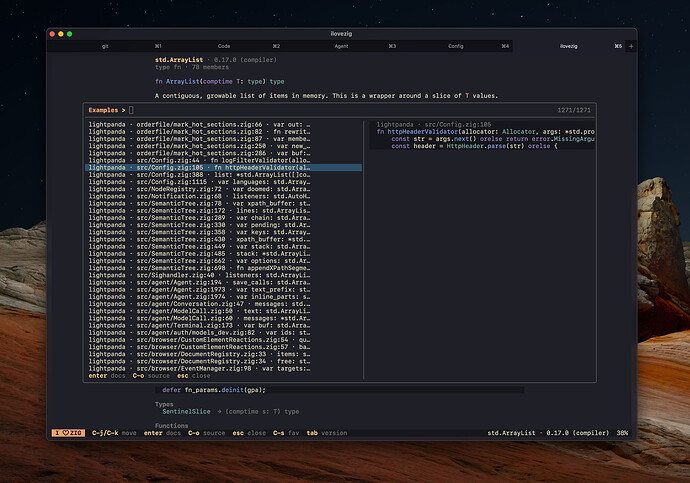Screen dimensions: 690x483
Task: Select SemanticTree.zig:78 var xpath_buffer row
Action: (x=224, y=203)
